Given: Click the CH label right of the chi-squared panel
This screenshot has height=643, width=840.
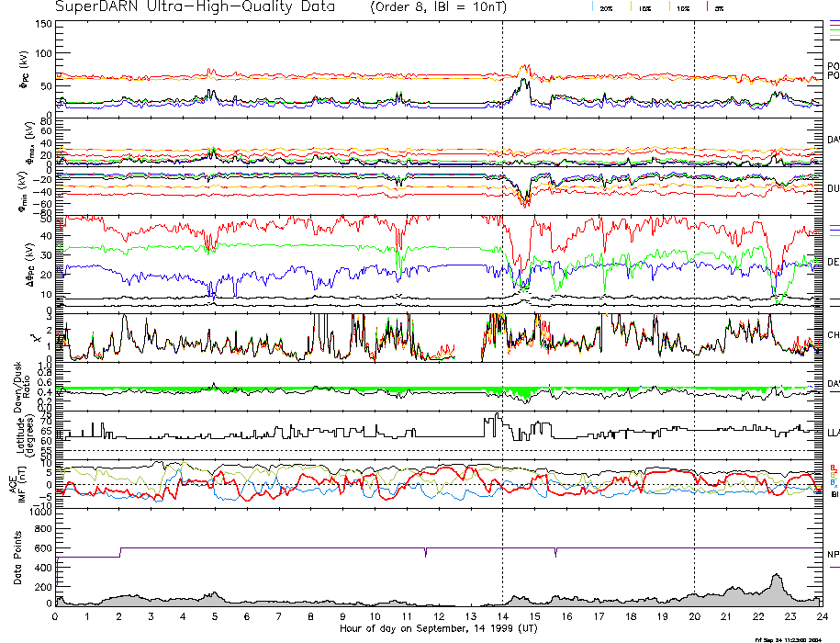Looking at the screenshot, I should (833, 335).
